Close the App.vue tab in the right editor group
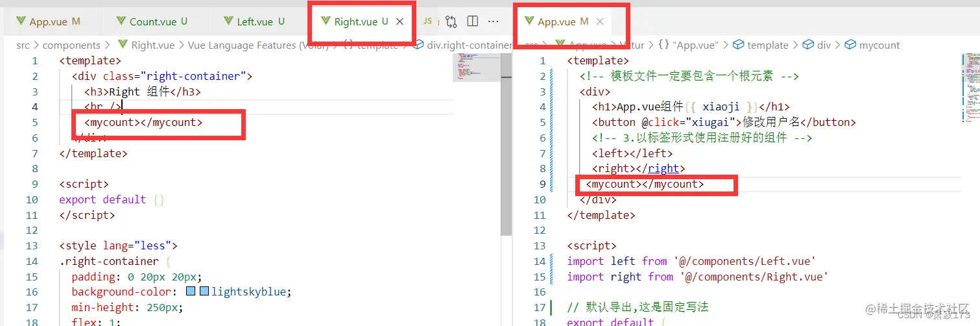980x326 pixels. pyautogui.click(x=600, y=21)
